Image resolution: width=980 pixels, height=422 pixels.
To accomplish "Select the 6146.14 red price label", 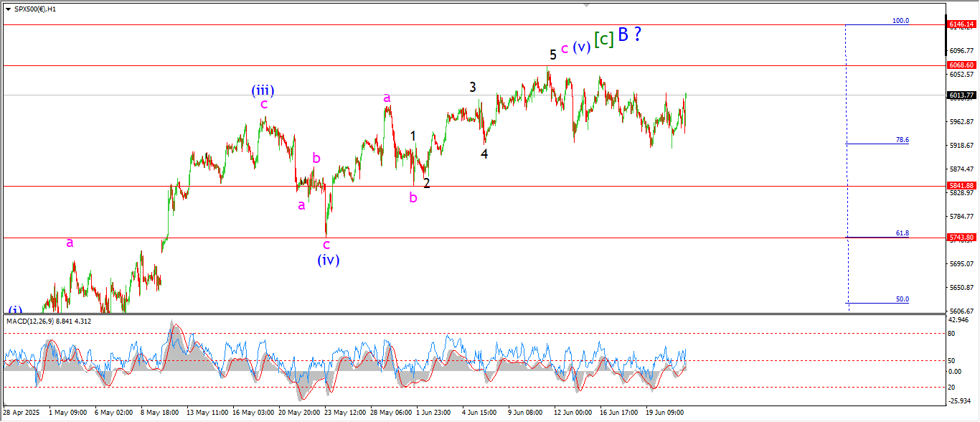I will click(961, 24).
